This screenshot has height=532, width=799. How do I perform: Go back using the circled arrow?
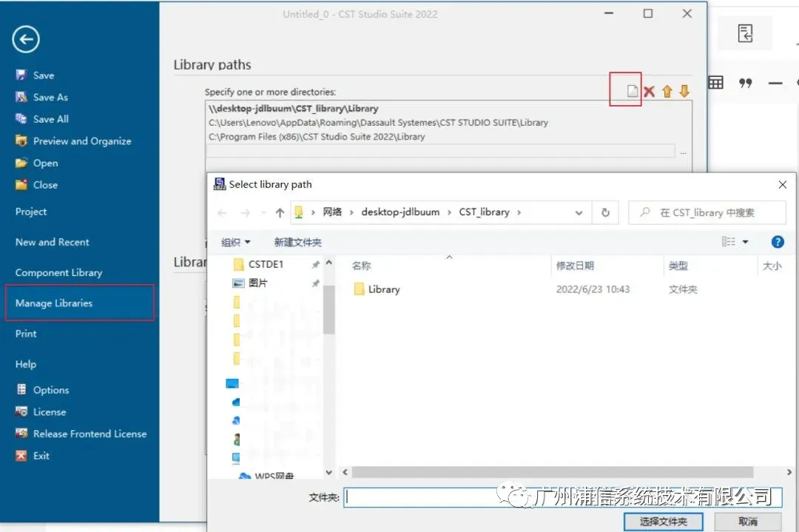[26, 39]
